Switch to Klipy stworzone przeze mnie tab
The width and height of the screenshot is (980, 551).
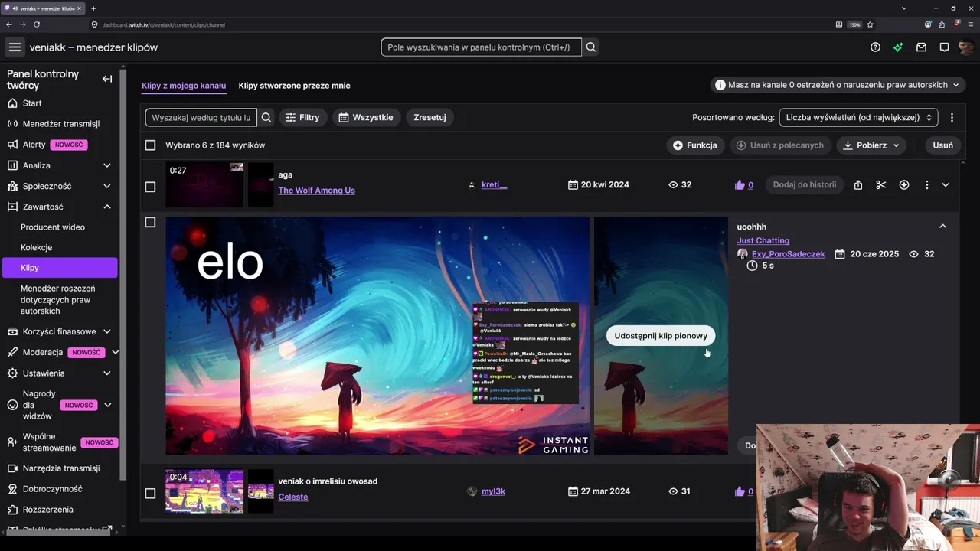click(294, 86)
